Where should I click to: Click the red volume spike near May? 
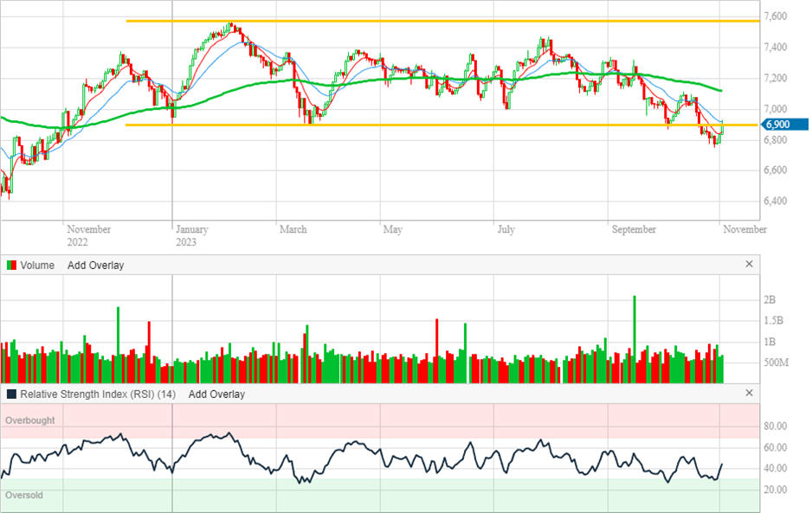[436, 346]
